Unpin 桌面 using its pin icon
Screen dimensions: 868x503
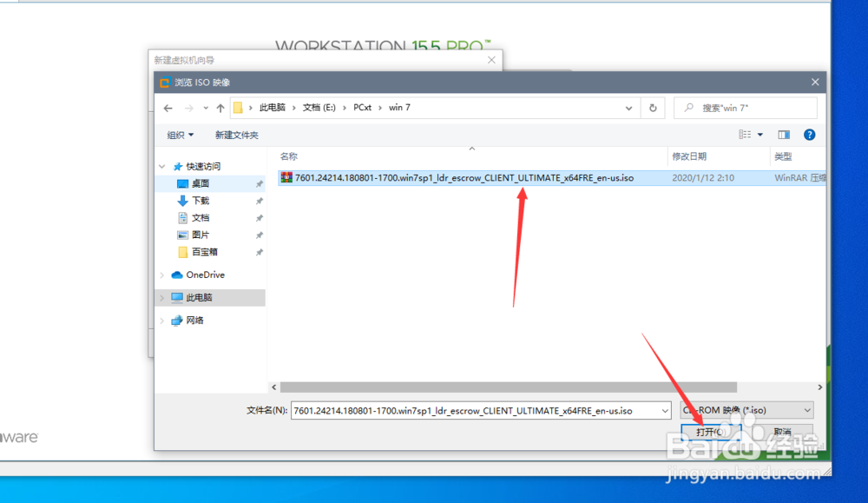coord(259,184)
